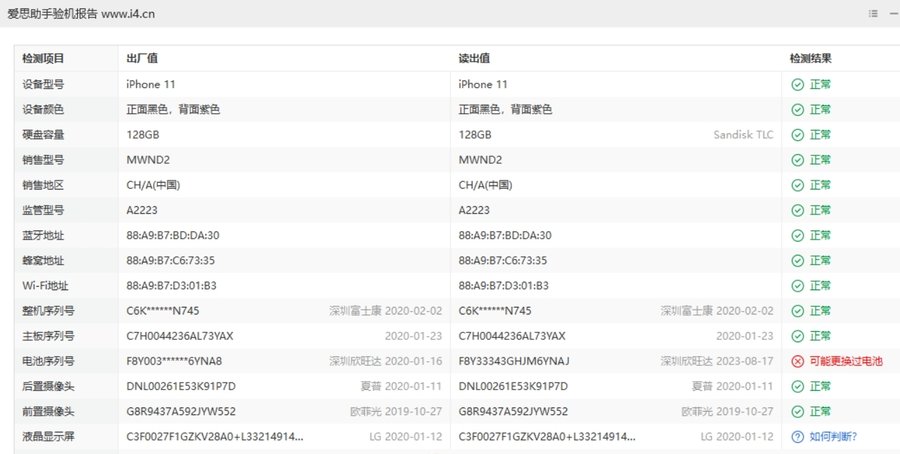
Task: Click factory 前置摄像头 serial G8R9437A592JYW552
Action: 181,412
